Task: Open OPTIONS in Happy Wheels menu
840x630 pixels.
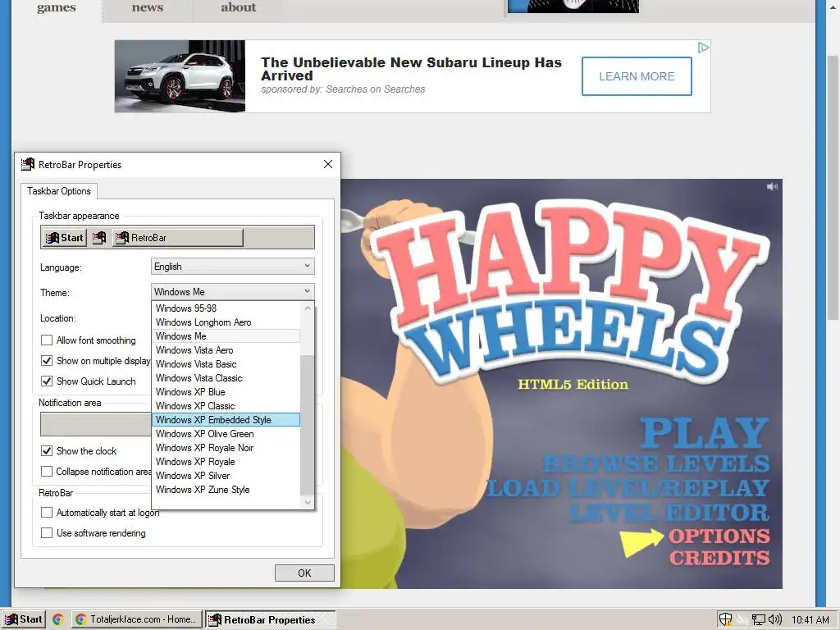Action: coord(719,536)
